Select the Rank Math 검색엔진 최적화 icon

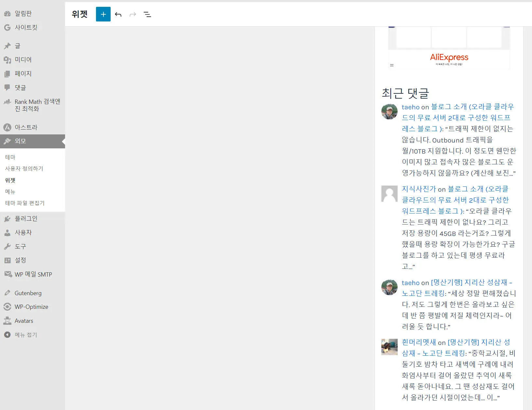[8, 102]
